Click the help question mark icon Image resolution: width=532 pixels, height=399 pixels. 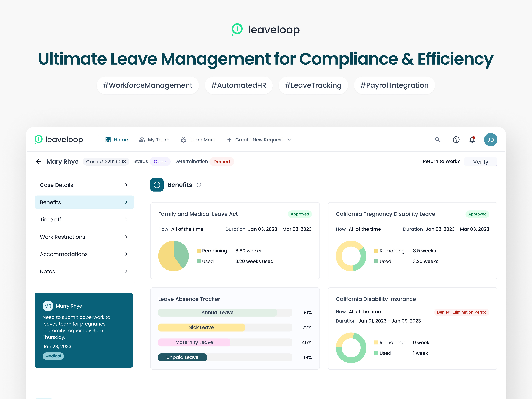pyautogui.click(x=456, y=140)
